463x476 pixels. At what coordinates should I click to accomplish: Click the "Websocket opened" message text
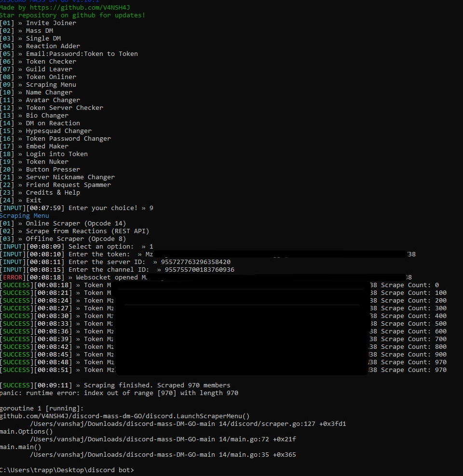pyautogui.click(x=107, y=277)
